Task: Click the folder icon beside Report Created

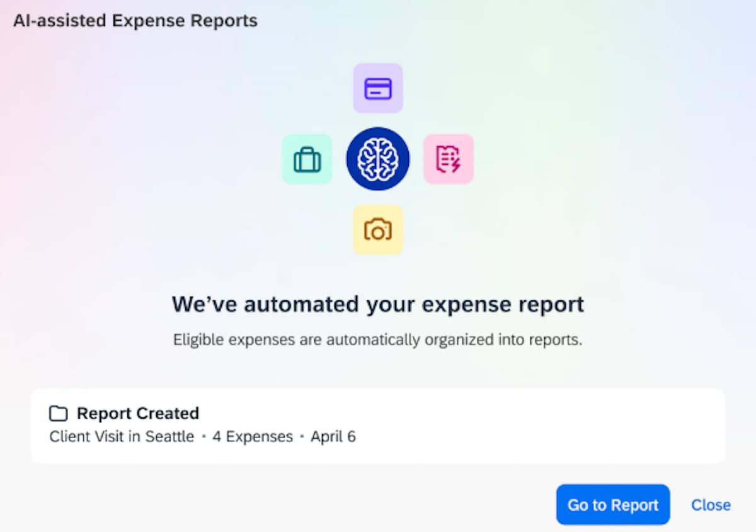Action: pos(59,414)
